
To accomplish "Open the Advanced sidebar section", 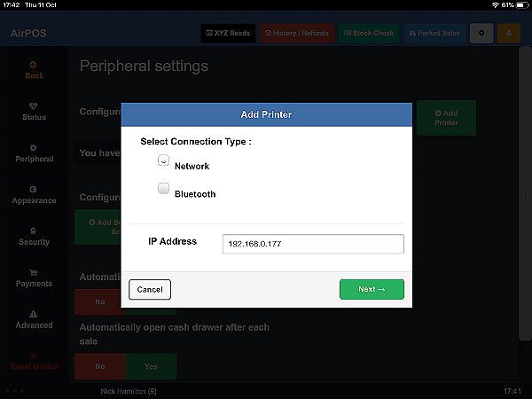I will pos(34,320).
